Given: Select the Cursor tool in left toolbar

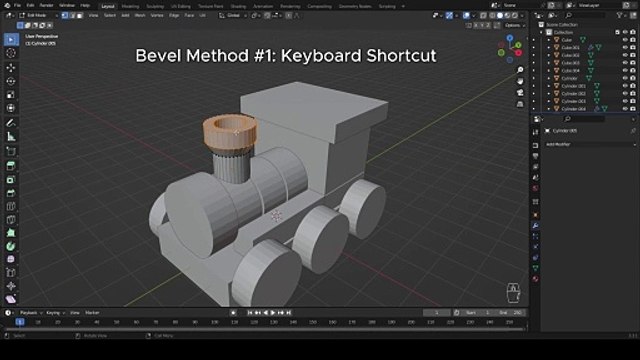Looking at the screenshot, I should point(11,53).
